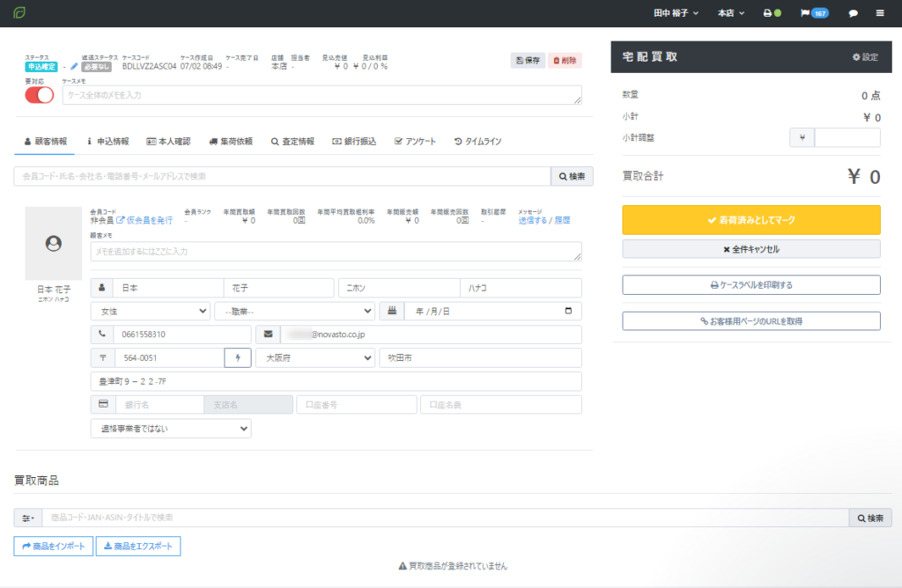
Task: Click the phone icon beside phone number
Action: [102, 334]
